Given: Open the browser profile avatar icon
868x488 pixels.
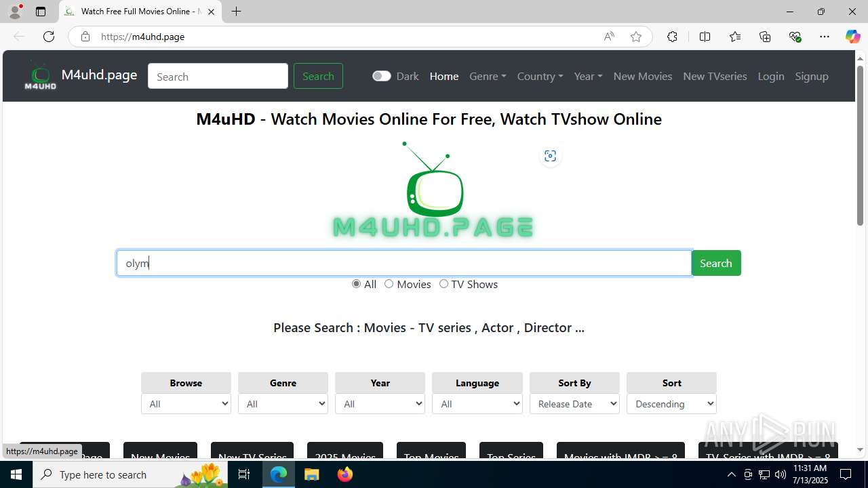Looking at the screenshot, I should [15, 12].
